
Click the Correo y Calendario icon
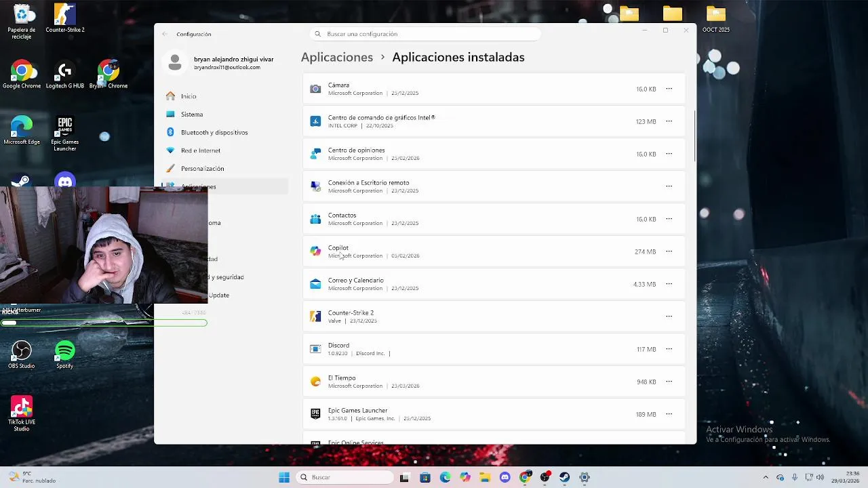pos(315,284)
